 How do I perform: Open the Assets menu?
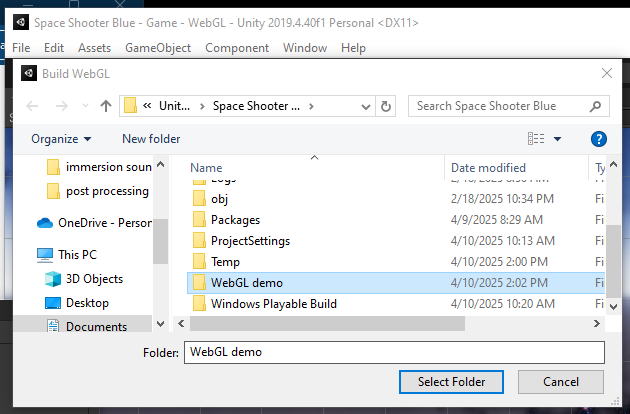[x=94, y=48]
